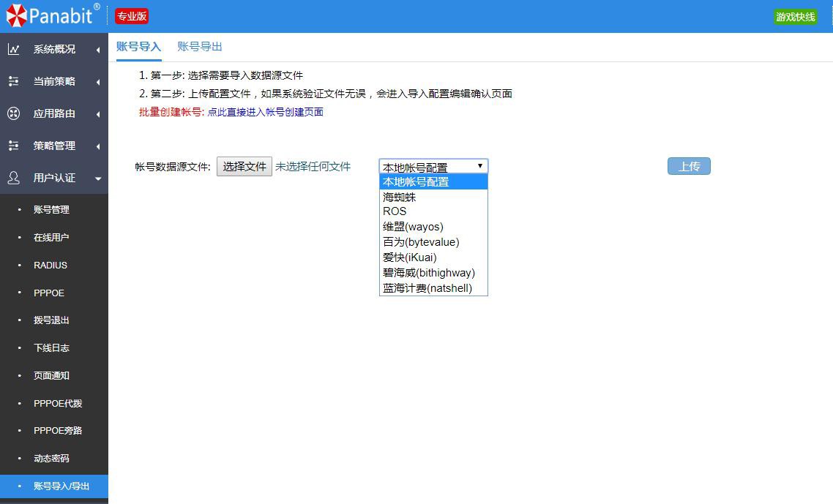The height and width of the screenshot is (504, 833).
Task: Select 本地帐号配置 option in list
Action: click(x=433, y=182)
